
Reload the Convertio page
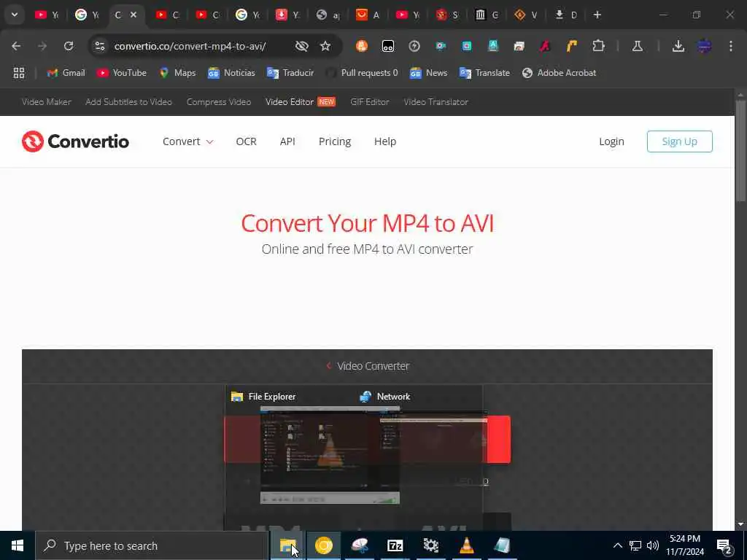(69, 46)
